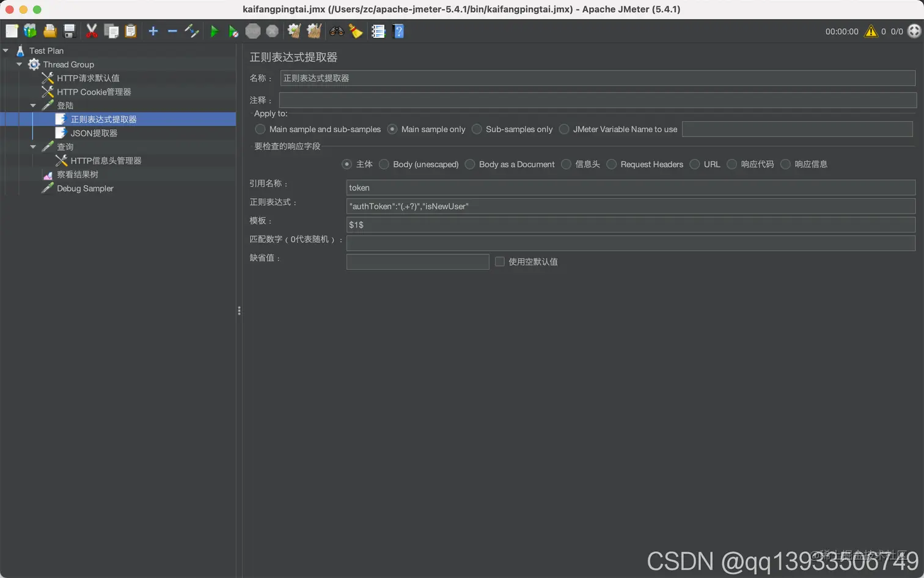This screenshot has height=578, width=924.
Task: Save the test plan with floppy icon
Action: [x=70, y=31]
